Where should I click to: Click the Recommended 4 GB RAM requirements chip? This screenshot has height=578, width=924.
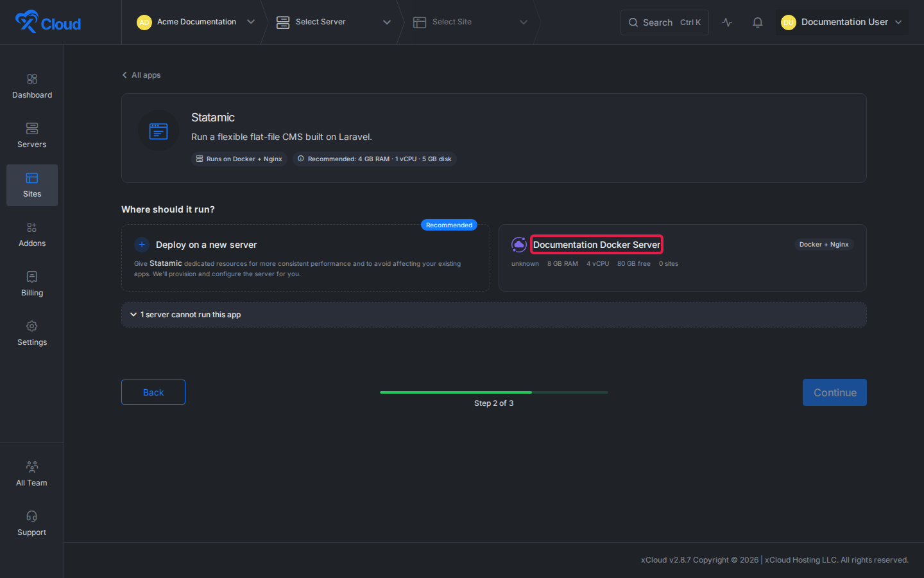pyautogui.click(x=375, y=159)
